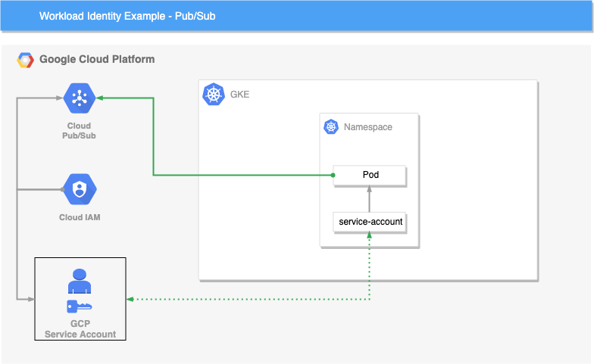The height and width of the screenshot is (364, 594).
Task: Select the Pod box
Action: coord(370,176)
